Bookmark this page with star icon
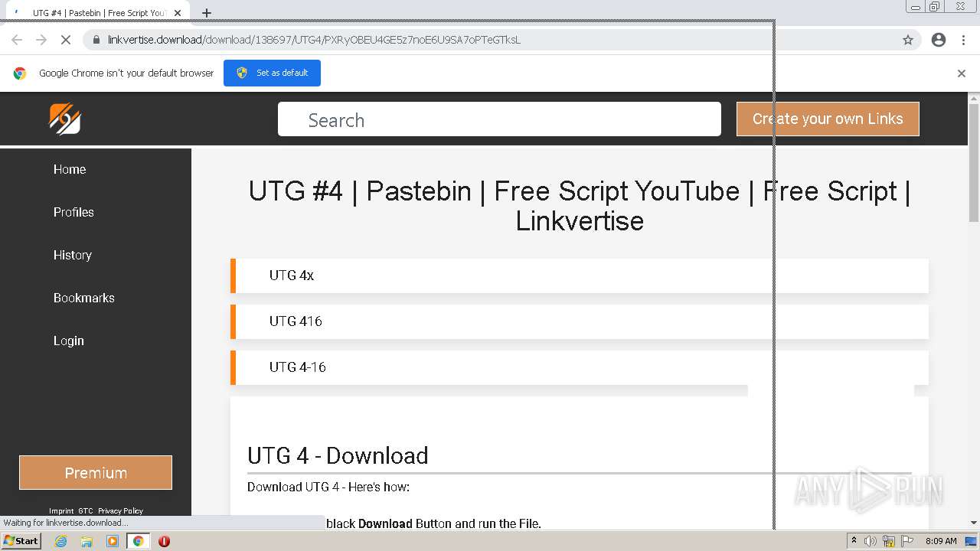 pos(908,40)
